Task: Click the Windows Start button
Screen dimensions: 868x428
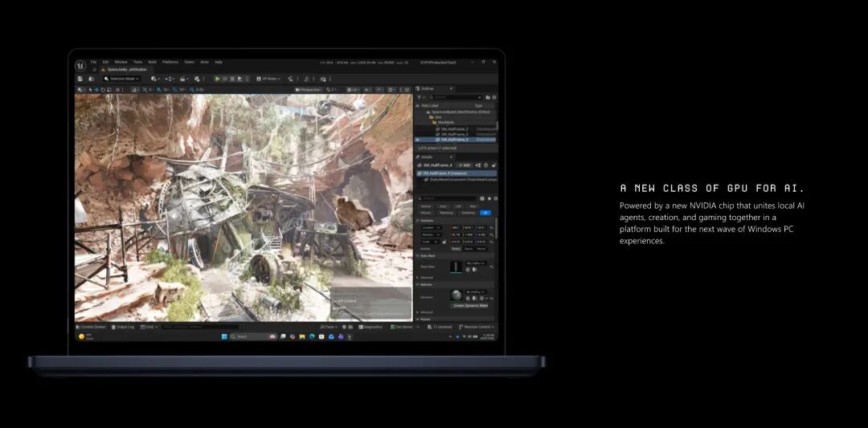Action: (x=224, y=336)
